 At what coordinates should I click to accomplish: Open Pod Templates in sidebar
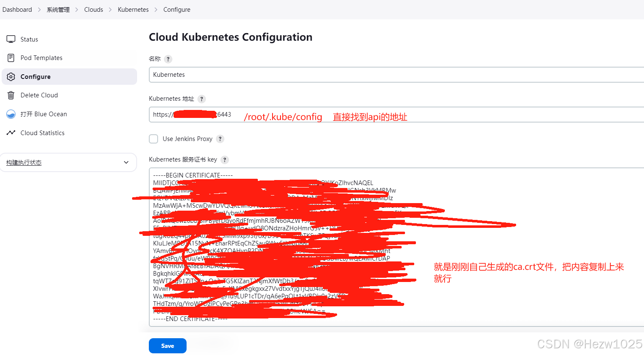point(69,58)
